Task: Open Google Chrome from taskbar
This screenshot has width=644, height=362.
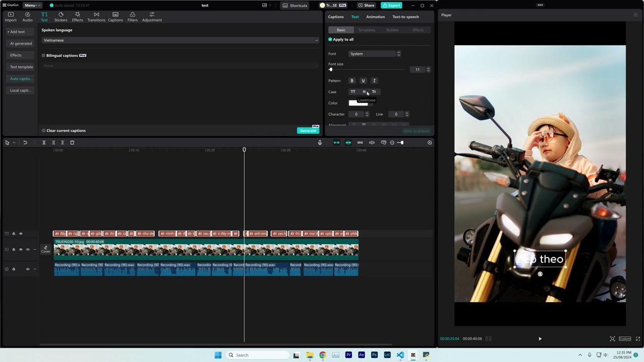Action: pos(323,355)
